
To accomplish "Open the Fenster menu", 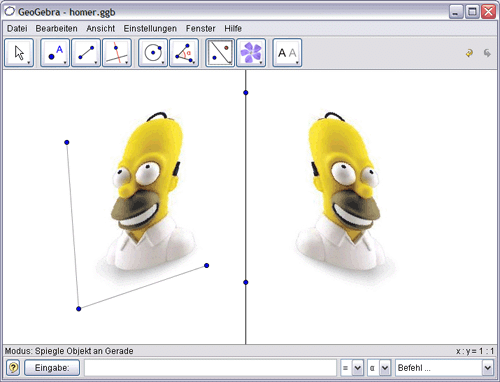I will [x=200, y=29].
